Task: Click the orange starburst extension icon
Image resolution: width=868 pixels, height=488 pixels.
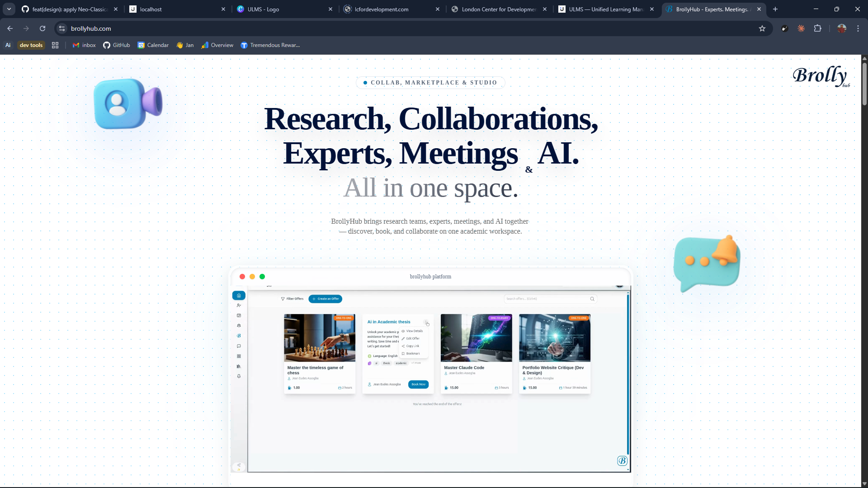Action: pyautogui.click(x=801, y=28)
